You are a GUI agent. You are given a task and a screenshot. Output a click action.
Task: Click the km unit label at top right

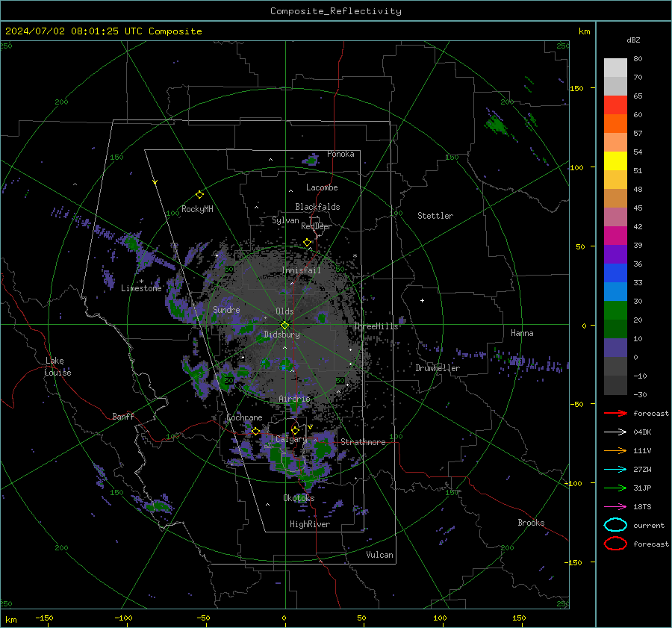point(584,31)
